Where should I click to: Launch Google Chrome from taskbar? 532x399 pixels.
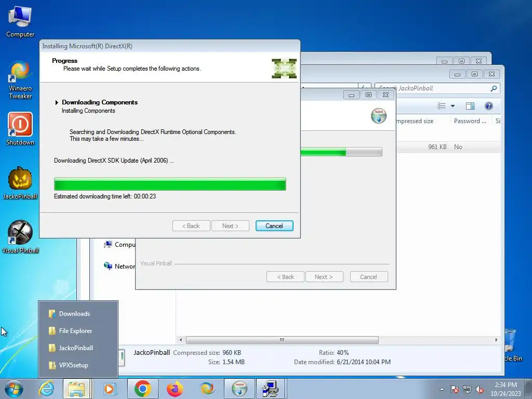click(x=142, y=389)
